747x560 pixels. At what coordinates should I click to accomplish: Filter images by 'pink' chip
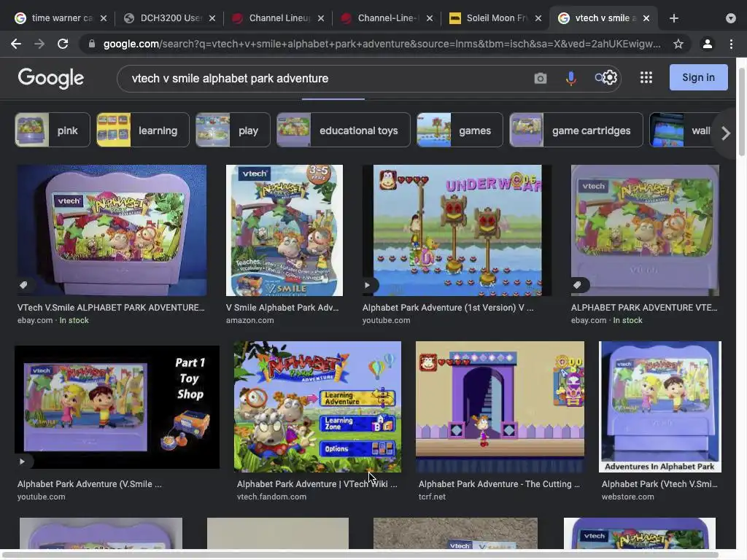53,130
